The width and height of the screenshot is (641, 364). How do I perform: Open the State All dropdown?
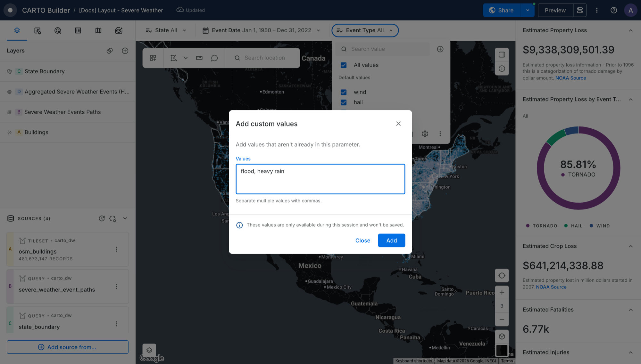point(166,30)
